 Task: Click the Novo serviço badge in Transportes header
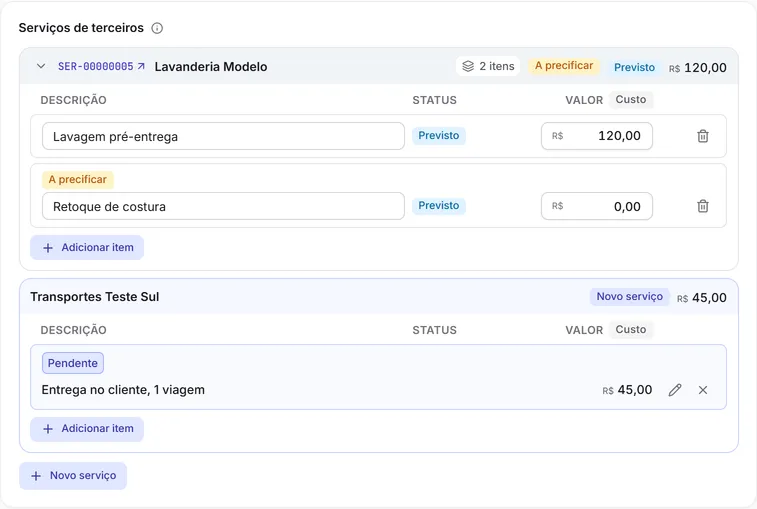[x=630, y=297]
